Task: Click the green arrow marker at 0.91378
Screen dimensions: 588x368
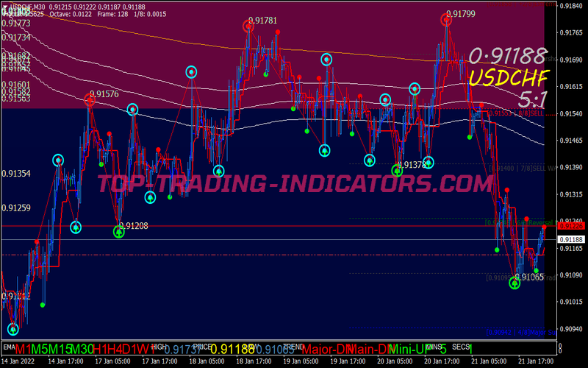Action: (x=397, y=171)
